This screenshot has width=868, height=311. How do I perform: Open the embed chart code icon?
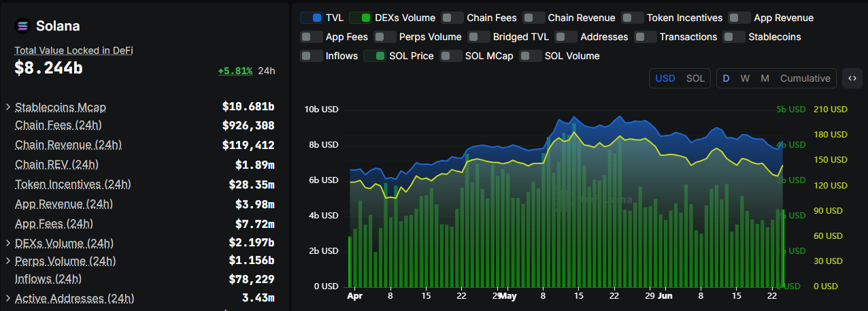coord(852,78)
